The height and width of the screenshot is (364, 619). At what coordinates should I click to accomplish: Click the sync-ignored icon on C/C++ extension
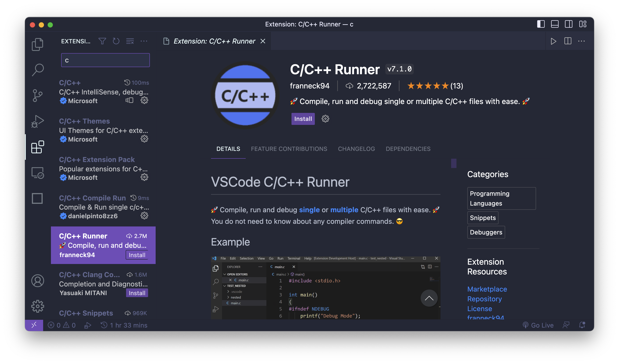pyautogui.click(x=129, y=100)
